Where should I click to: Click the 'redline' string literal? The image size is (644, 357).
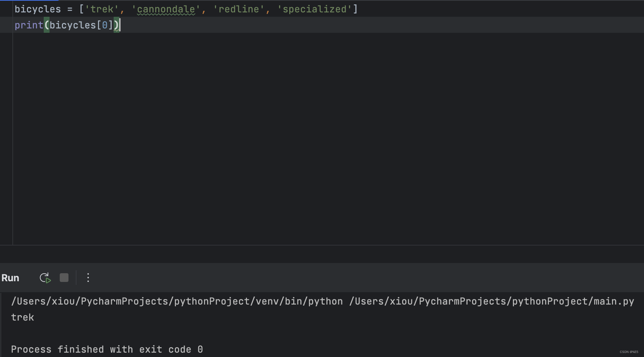[239, 9]
